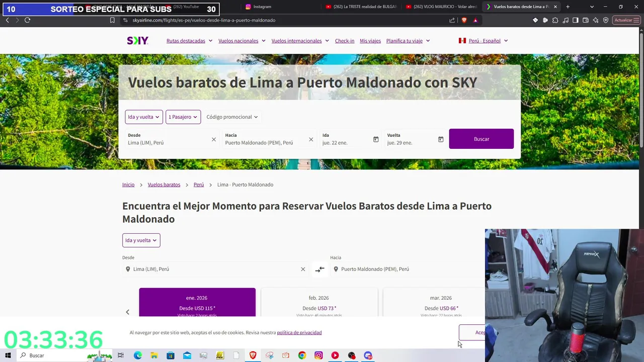Clear the lower Desde Lima input

[x=303, y=269]
